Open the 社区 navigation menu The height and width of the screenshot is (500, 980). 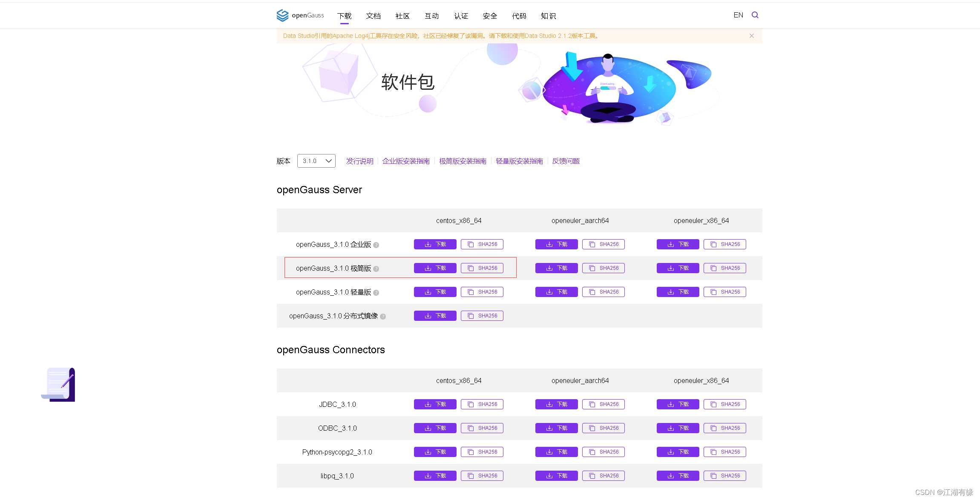tap(402, 16)
